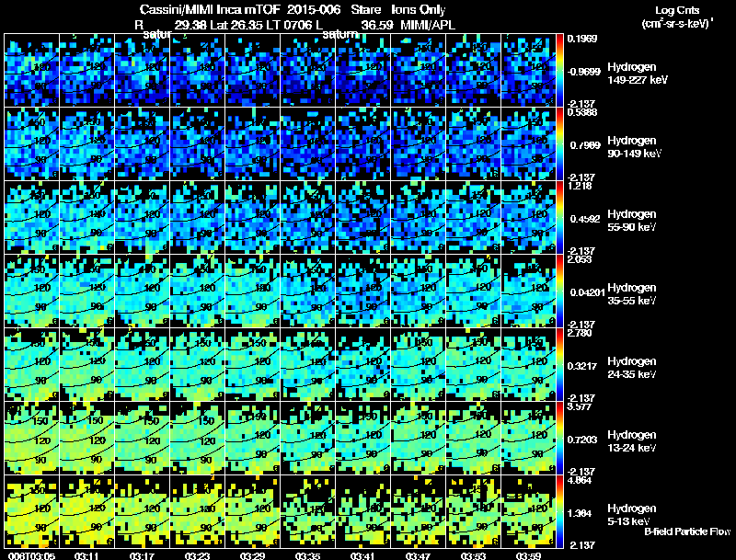The height and width of the screenshot is (560, 736).
Task: Click the color bar beside Hydrogen 90-149 keV
Action: (559, 144)
